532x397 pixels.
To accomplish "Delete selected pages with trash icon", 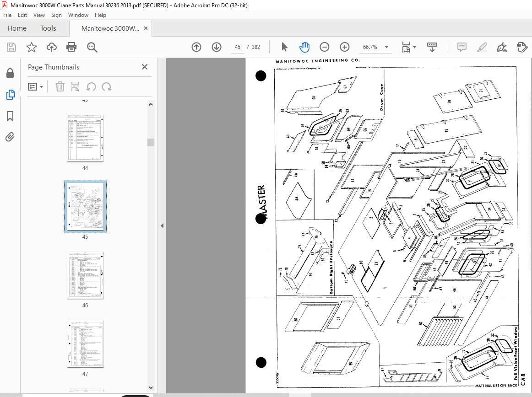I will coord(60,87).
